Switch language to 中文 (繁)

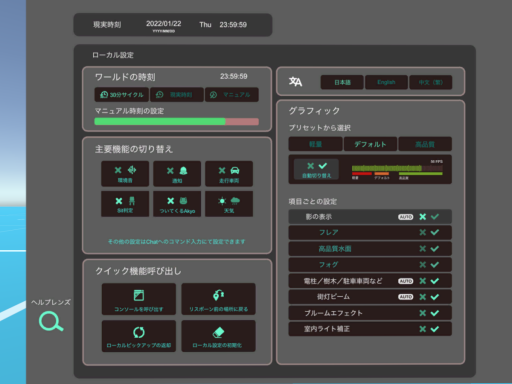431,82
